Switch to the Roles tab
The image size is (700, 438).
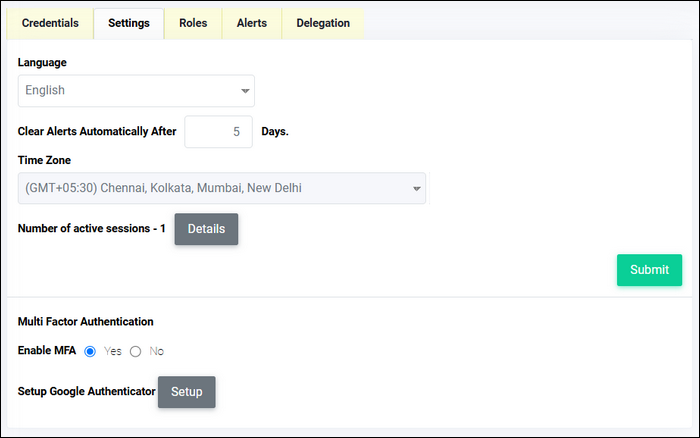[x=193, y=23]
